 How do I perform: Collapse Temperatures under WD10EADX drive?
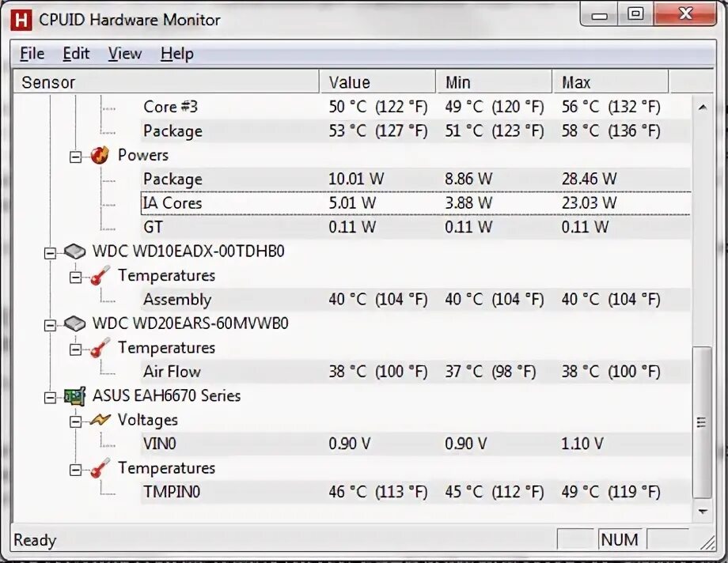[x=75, y=278]
